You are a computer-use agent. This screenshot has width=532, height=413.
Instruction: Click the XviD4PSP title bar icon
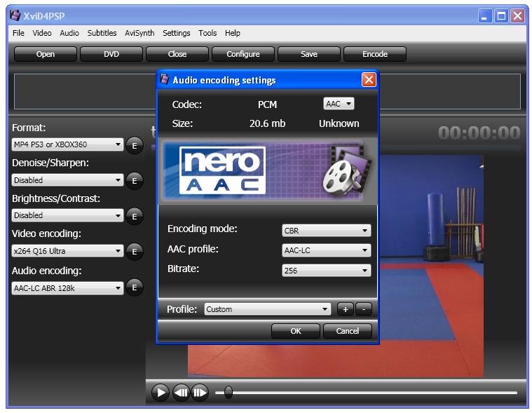(15, 15)
